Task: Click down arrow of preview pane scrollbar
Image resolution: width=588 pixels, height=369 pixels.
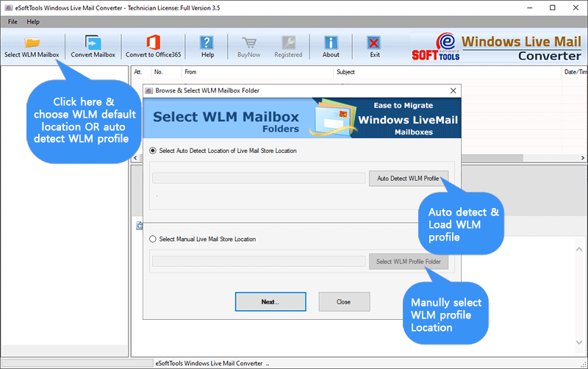Action: 579,342
